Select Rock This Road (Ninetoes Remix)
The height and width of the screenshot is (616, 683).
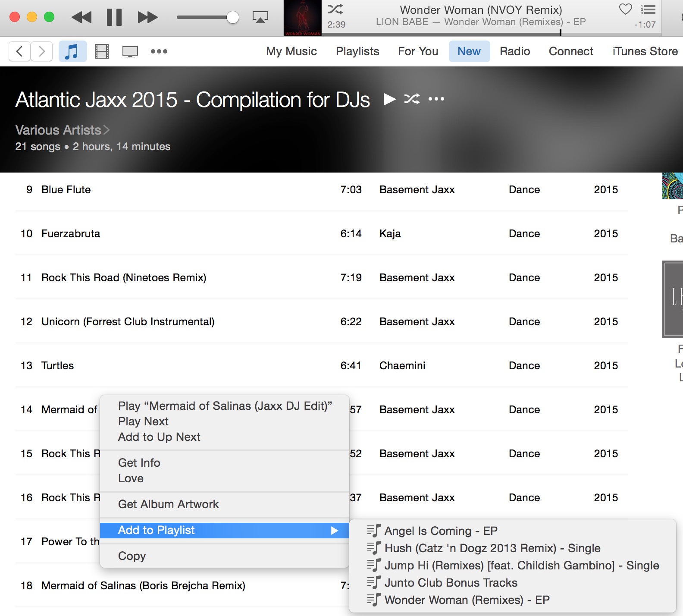(x=321, y=278)
